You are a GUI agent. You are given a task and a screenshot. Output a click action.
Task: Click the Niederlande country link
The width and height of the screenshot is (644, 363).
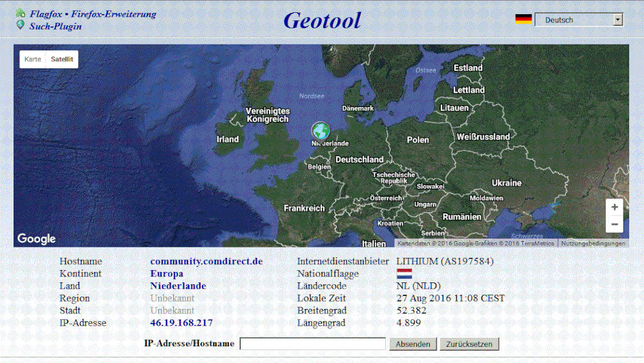pos(178,286)
